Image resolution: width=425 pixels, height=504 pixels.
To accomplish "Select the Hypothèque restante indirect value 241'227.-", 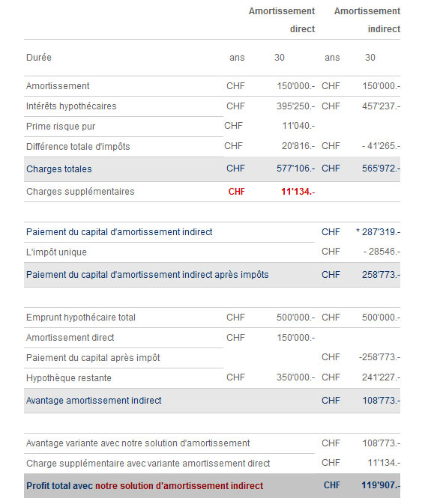I will (x=381, y=377).
